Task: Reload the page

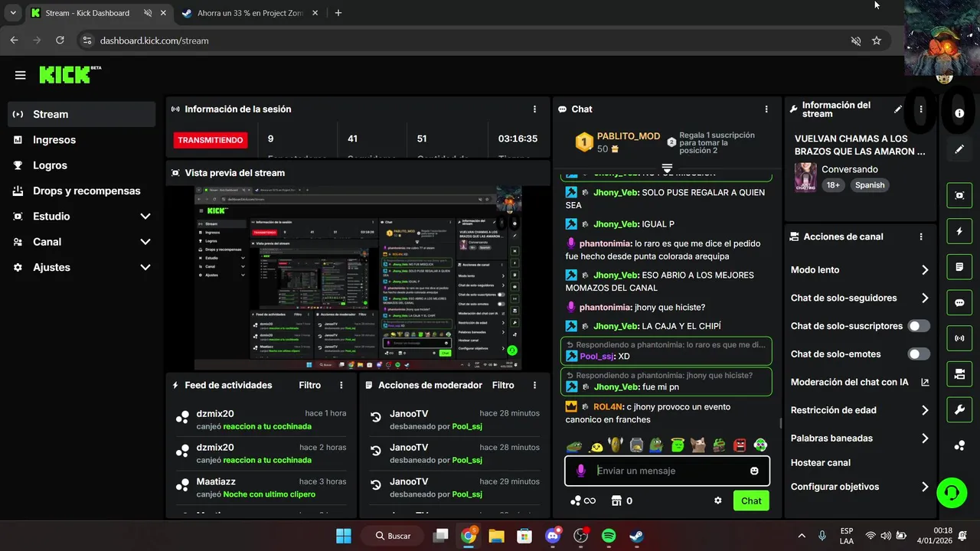Action: pos(59,41)
